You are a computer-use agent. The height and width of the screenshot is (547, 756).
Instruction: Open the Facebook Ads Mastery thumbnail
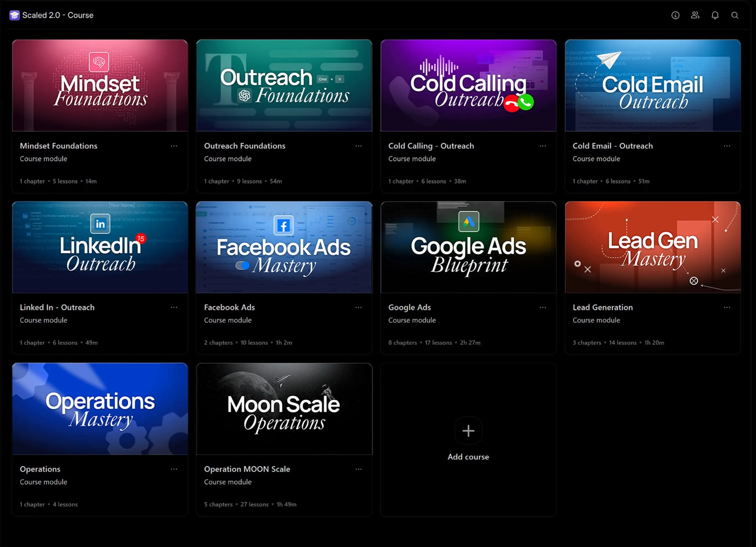pyautogui.click(x=284, y=247)
